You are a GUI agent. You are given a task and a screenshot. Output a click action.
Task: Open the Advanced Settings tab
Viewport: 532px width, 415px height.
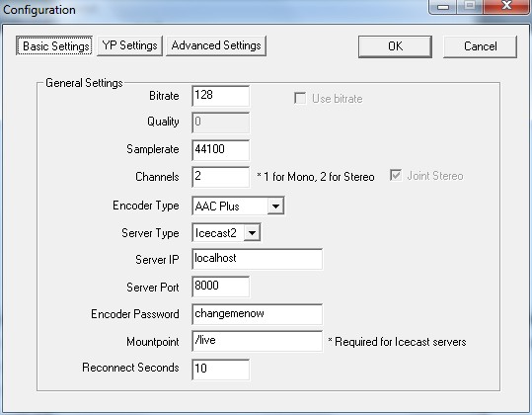[216, 45]
